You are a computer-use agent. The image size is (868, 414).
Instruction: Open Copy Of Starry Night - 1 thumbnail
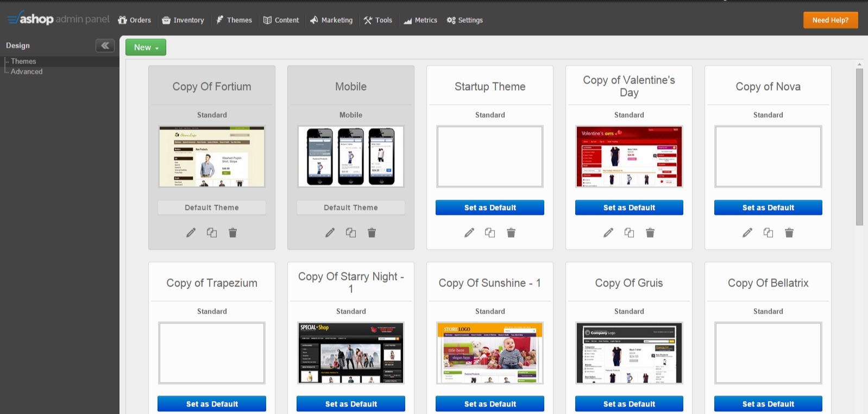[351, 353]
